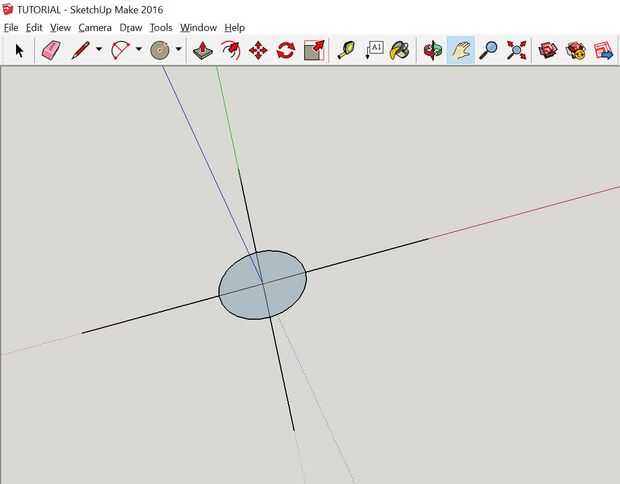Activate the Scale tool
The image size is (620, 484).
314,51
